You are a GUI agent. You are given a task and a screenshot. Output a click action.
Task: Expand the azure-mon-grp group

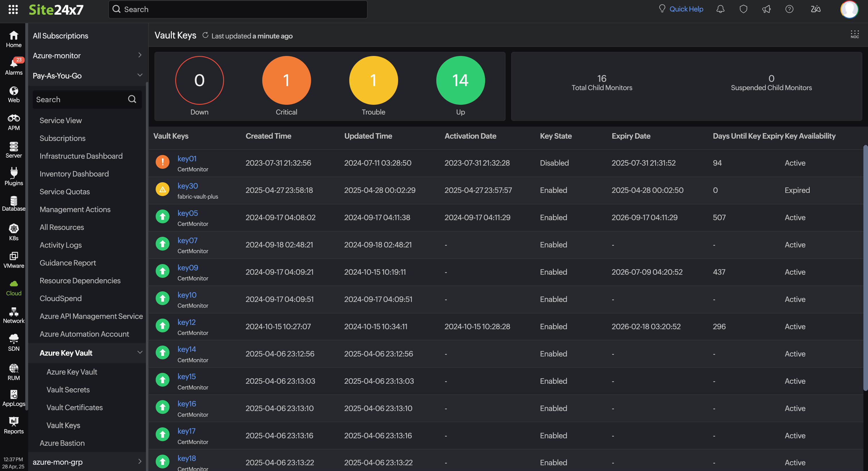[x=140, y=462]
